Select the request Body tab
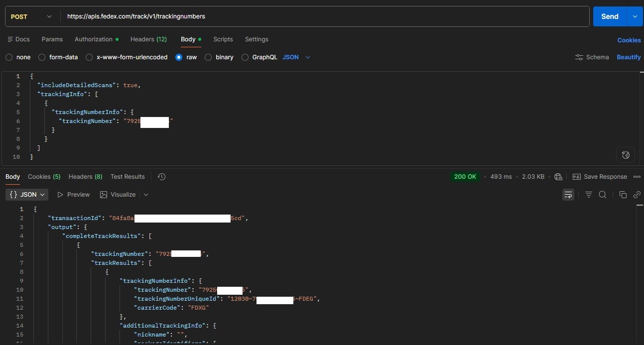This screenshot has height=345, width=644. (191, 39)
